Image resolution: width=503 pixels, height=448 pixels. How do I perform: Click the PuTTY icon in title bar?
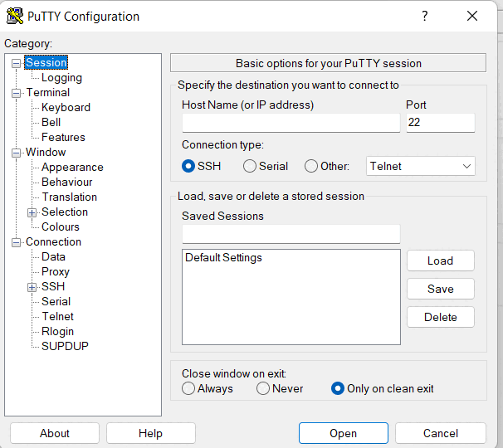tap(15, 16)
